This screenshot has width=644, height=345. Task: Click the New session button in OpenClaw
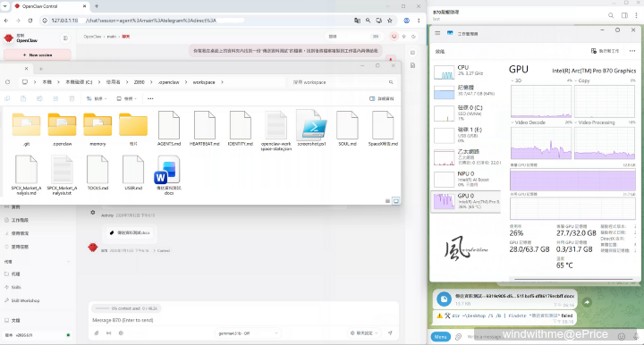(38, 55)
